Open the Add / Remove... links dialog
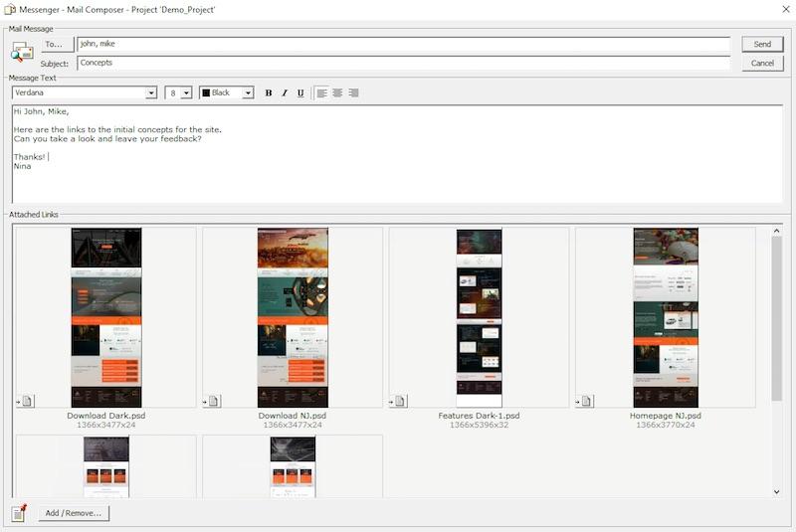 coord(75,513)
